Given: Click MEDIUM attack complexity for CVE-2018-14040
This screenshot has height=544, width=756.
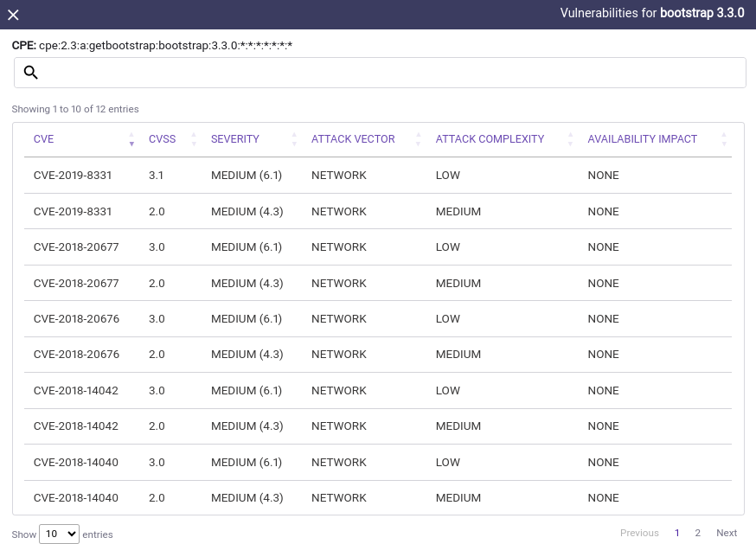Looking at the screenshot, I should (x=458, y=497).
